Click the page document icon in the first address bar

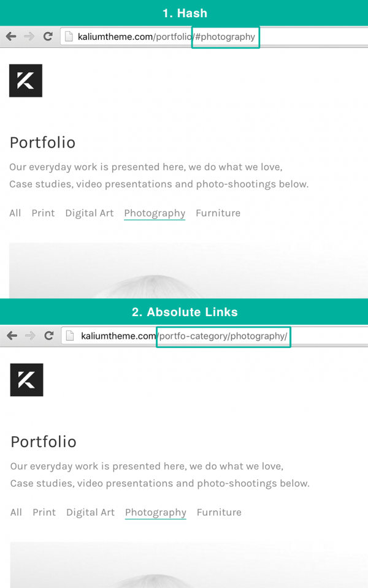click(67, 36)
